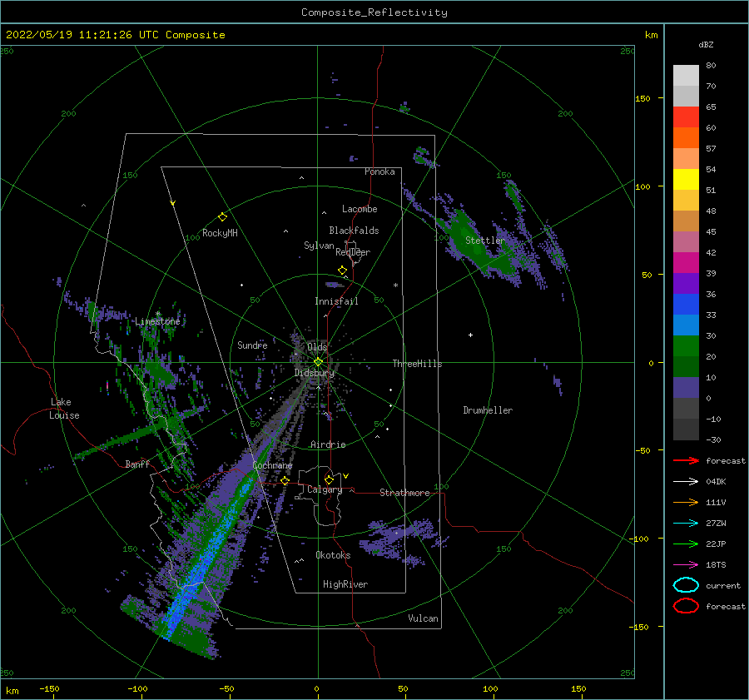Image resolution: width=749 pixels, height=700 pixels.
Task: Click the white 04DK arrow icon
Action: tap(686, 481)
